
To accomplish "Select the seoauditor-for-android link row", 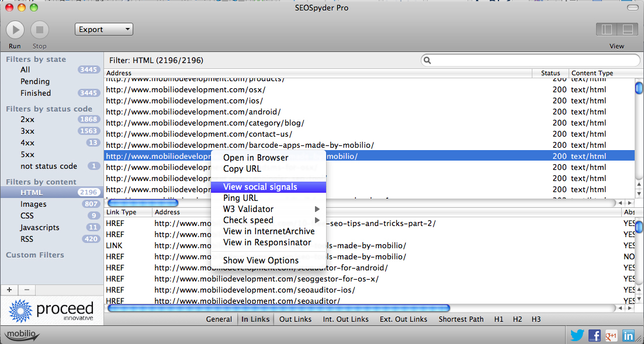I will click(369, 267).
